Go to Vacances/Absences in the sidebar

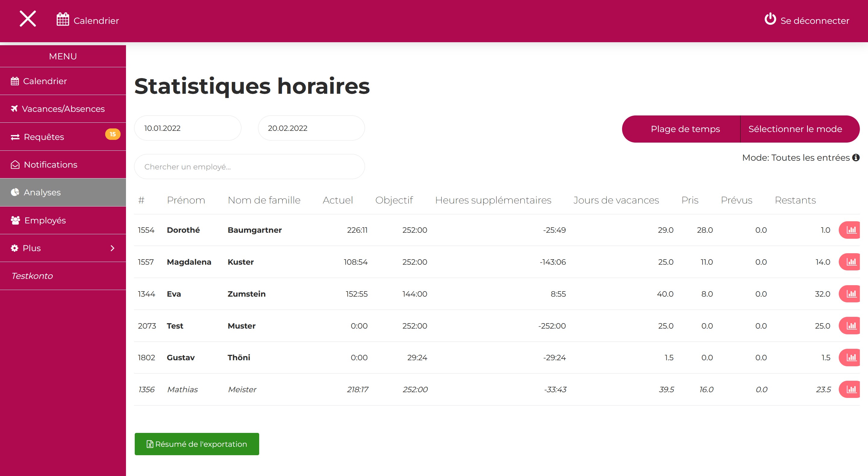[63, 109]
